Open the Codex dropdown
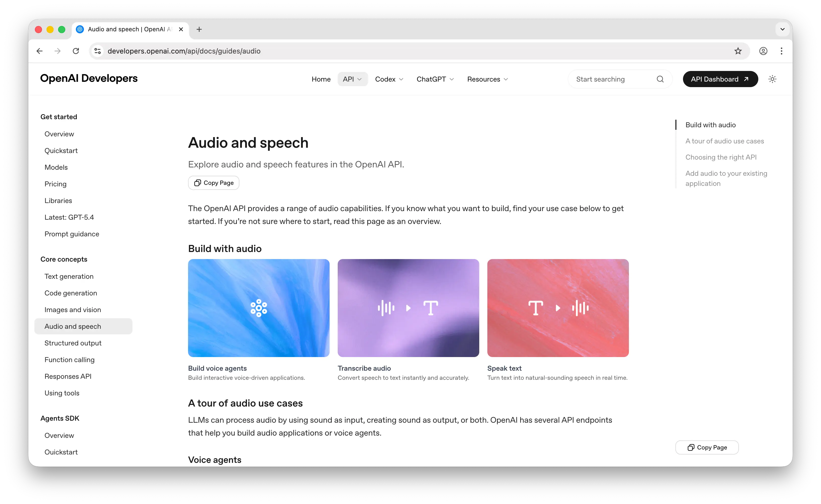 [389, 79]
